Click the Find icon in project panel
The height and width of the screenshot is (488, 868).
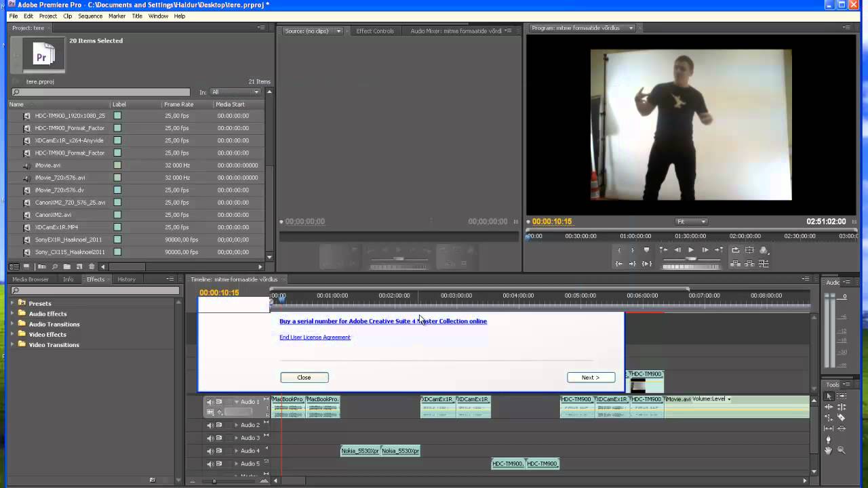[x=54, y=266]
